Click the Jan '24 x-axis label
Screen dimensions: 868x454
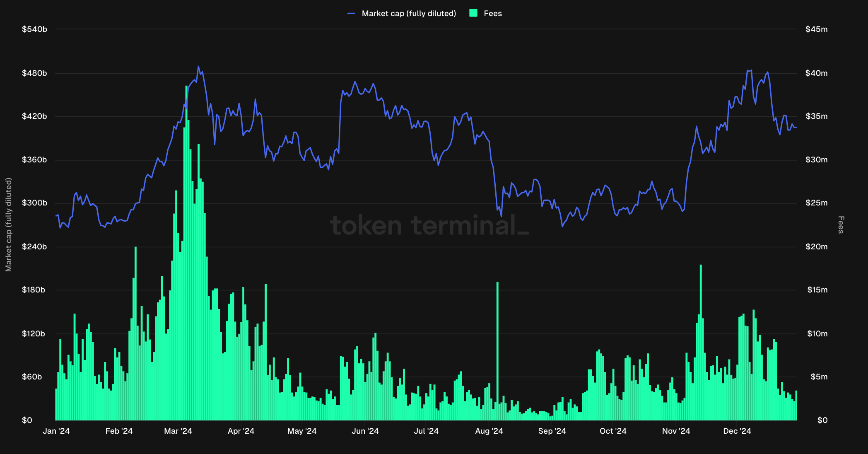(x=56, y=431)
